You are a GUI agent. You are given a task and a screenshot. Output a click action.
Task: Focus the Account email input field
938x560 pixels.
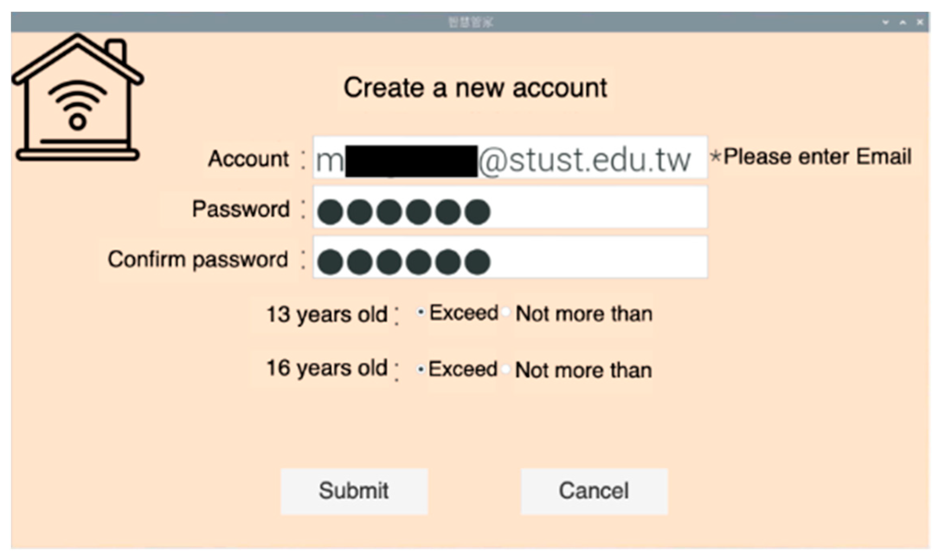510,158
